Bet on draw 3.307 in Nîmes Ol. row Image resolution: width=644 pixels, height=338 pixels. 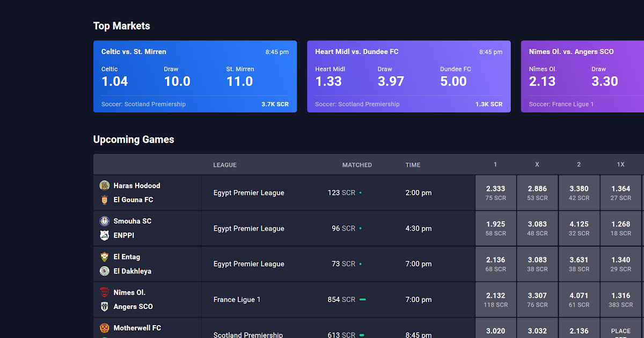coord(537,299)
